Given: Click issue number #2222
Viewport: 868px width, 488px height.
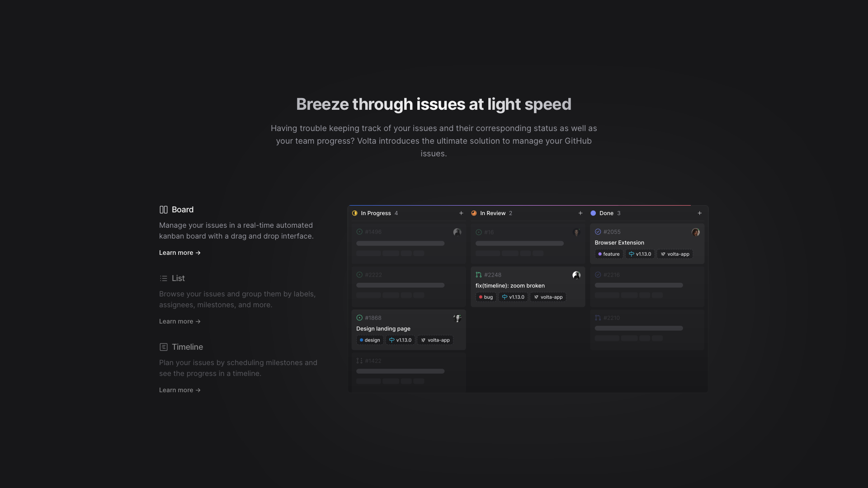Looking at the screenshot, I should click(373, 275).
